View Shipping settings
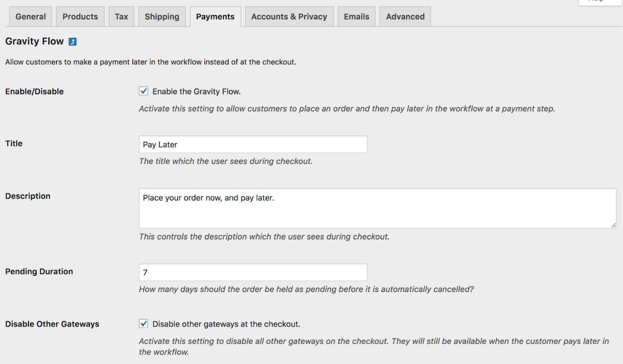The width and height of the screenshot is (623, 364). (x=162, y=16)
